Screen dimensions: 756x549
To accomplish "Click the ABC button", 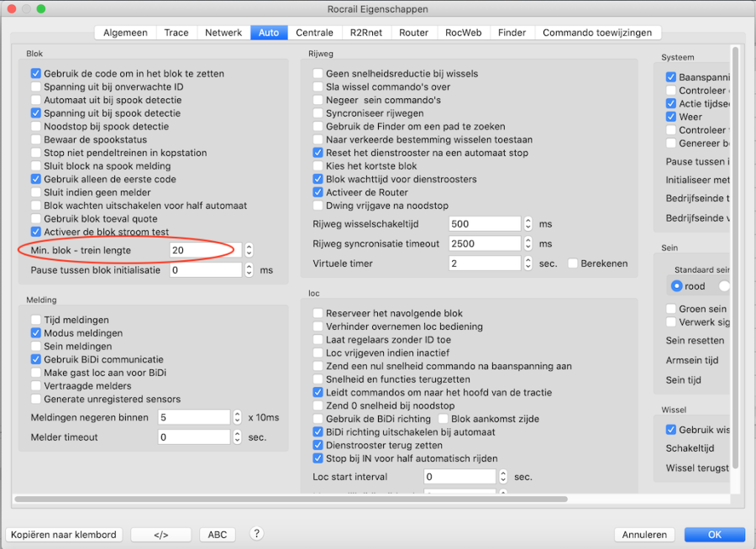I will point(218,535).
